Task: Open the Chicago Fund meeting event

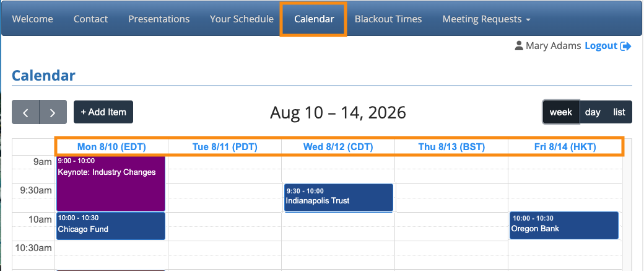Action: point(111,226)
